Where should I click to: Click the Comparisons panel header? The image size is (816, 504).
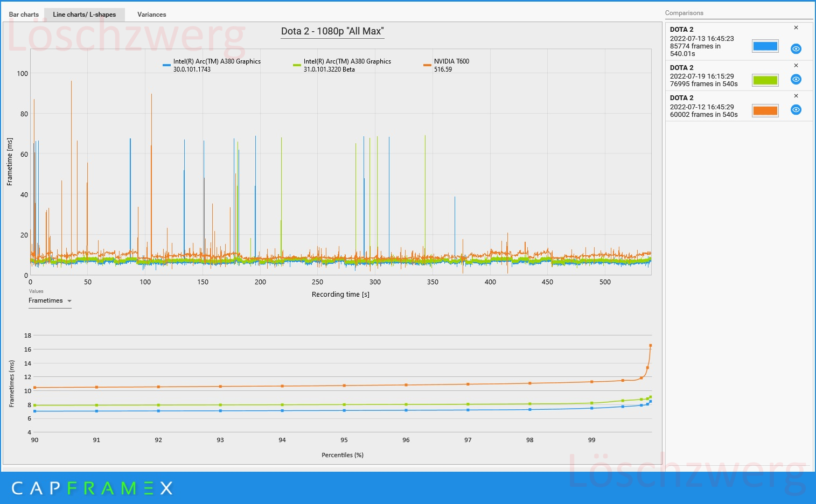[x=684, y=13]
